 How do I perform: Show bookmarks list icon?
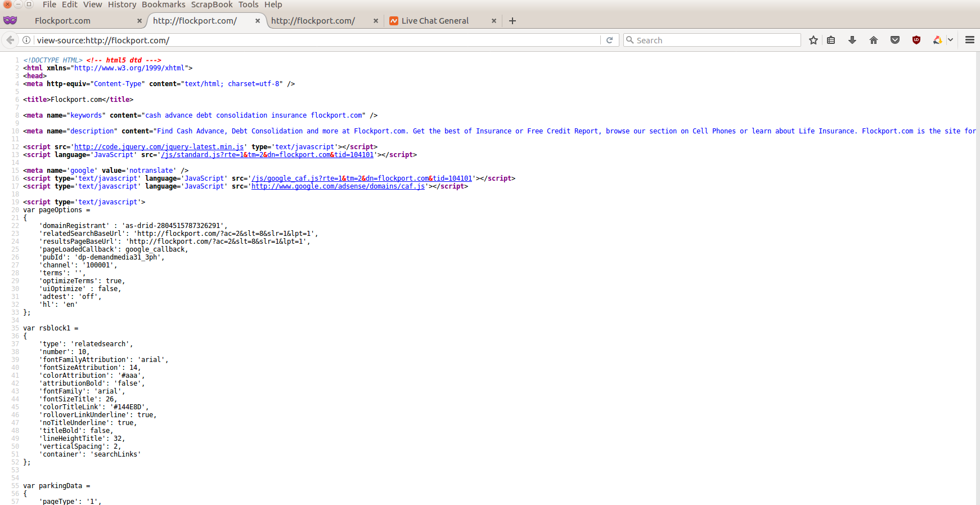(831, 40)
